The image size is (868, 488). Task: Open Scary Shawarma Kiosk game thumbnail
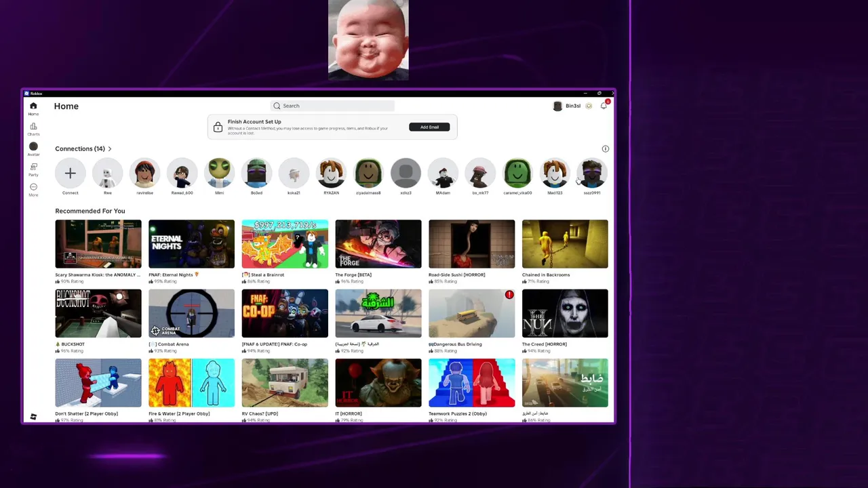[x=98, y=244]
